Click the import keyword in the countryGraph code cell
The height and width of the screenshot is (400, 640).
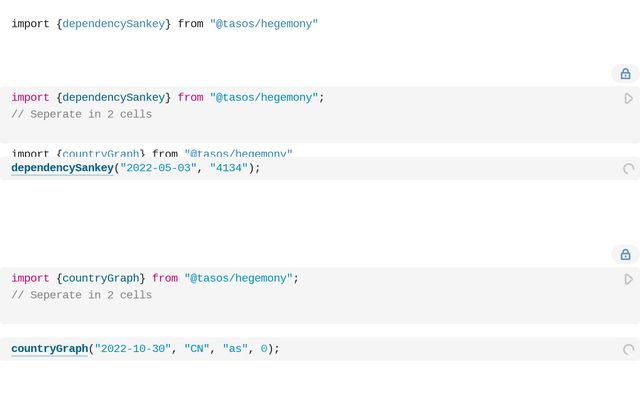(30, 278)
